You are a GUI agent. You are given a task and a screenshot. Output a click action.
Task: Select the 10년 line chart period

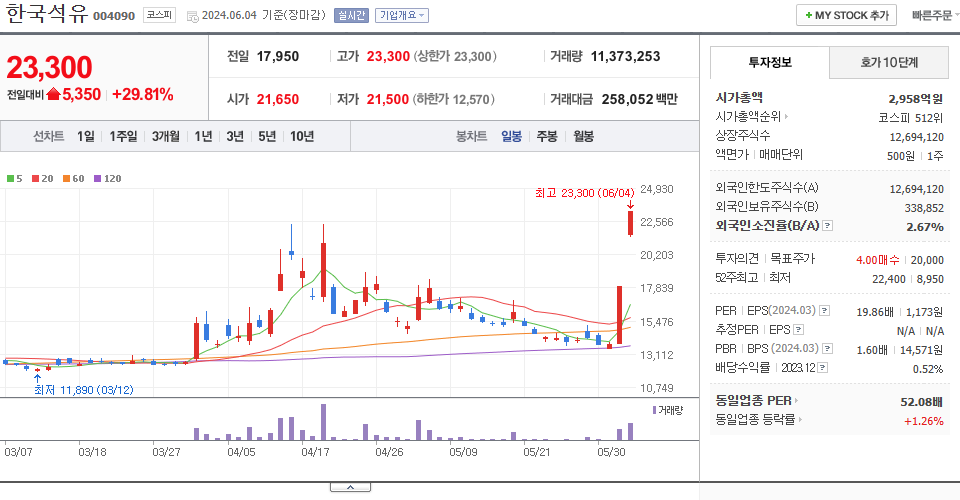(302, 136)
